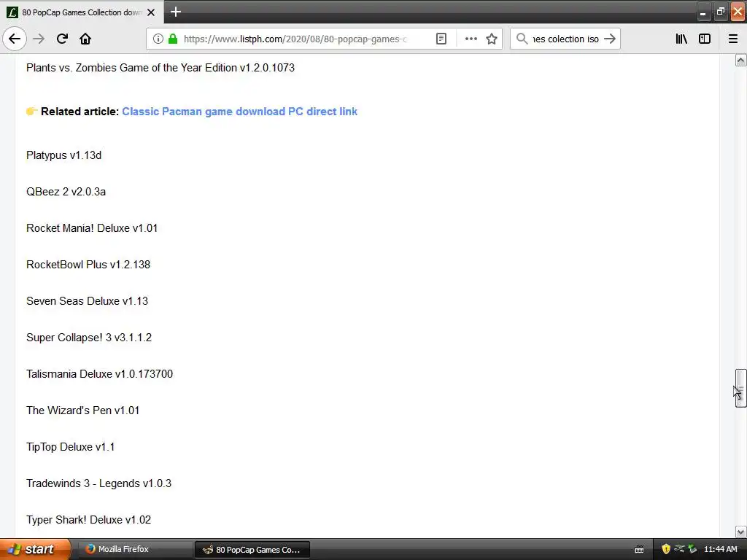Switch to Mozilla Firefox taskbar button
747x560 pixels.
134,549
